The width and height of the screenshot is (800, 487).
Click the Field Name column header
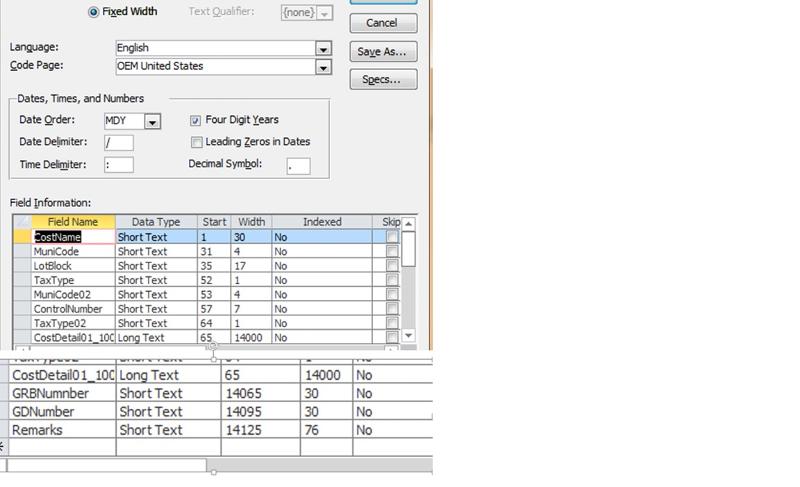72,222
